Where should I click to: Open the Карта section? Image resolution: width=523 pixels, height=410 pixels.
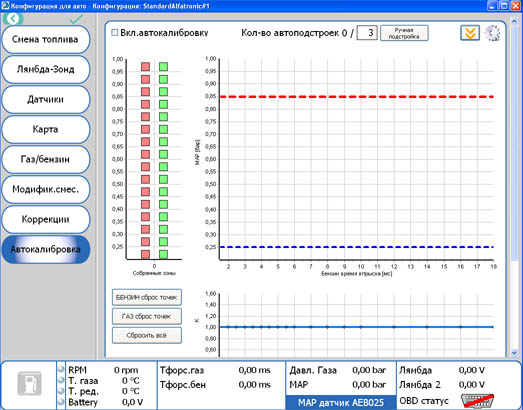(45, 129)
